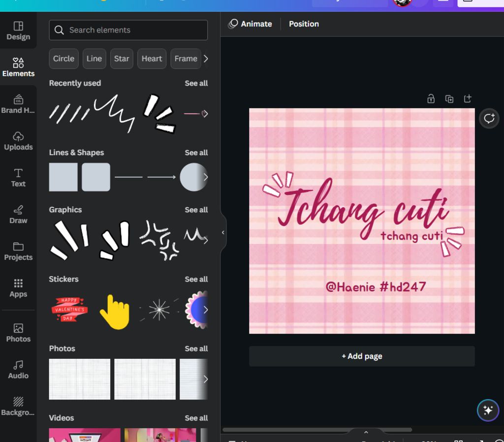Screen dimensions: 504x442
Task: Launch the Canva assistant sparkle button
Action: click(x=488, y=410)
